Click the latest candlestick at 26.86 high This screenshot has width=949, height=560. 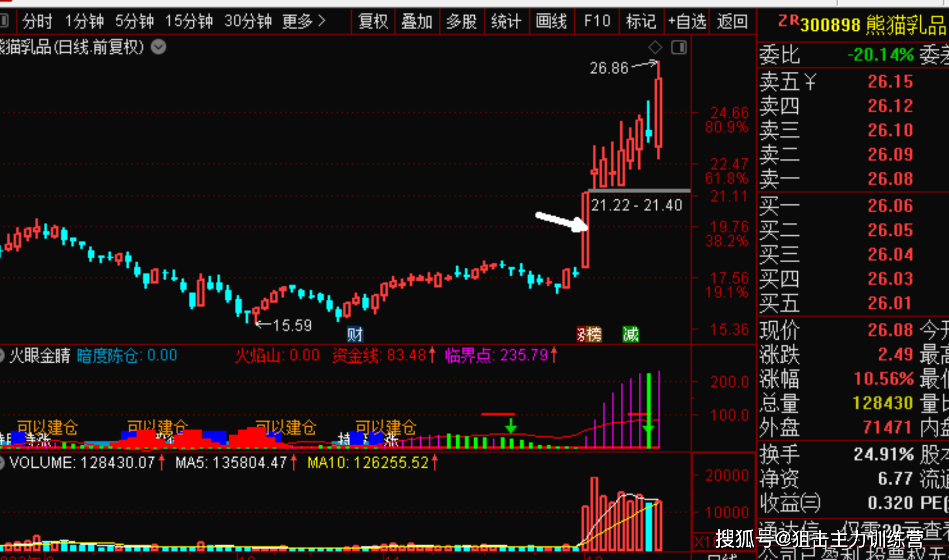[658, 110]
